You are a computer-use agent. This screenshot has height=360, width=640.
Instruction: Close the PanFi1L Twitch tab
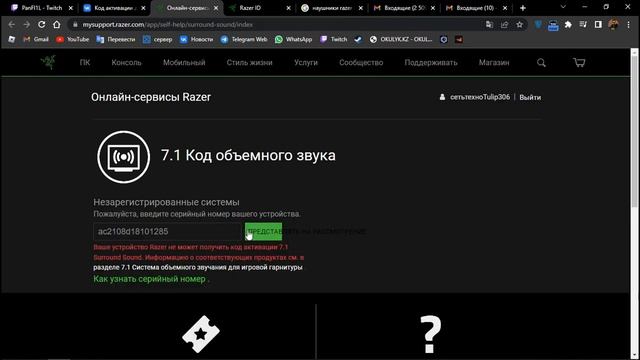coord(71,8)
